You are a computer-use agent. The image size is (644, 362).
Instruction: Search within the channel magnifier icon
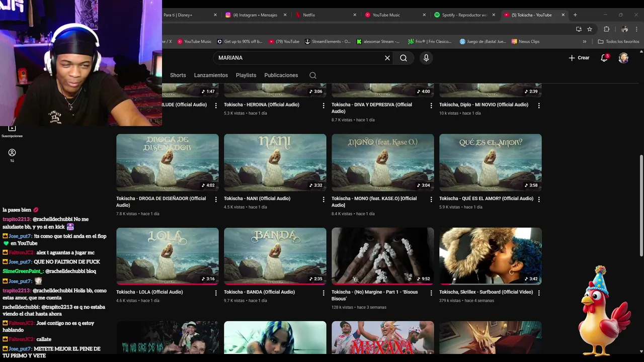(313, 75)
